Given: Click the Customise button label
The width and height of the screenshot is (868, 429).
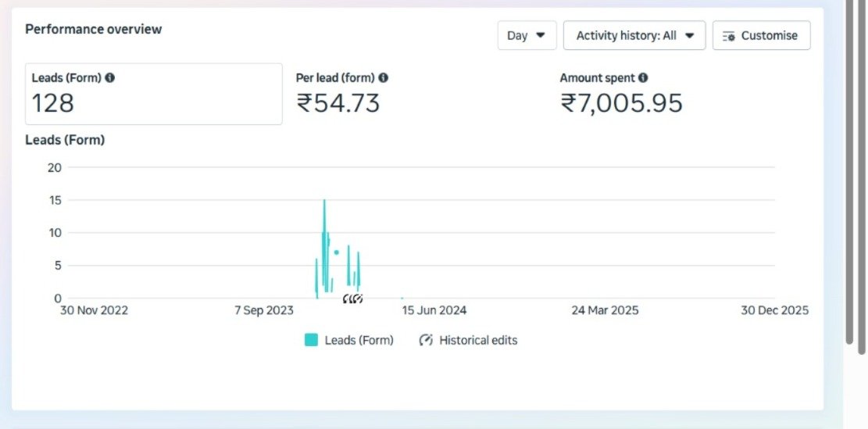Looking at the screenshot, I should tap(769, 36).
